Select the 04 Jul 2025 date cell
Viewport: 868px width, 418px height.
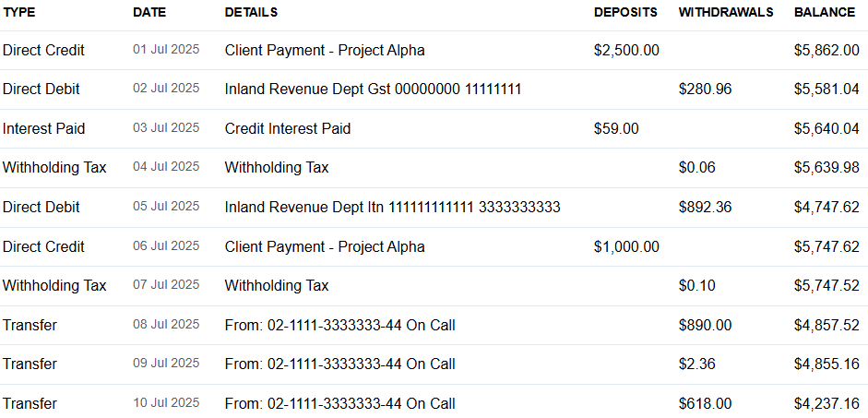pyautogui.click(x=166, y=167)
